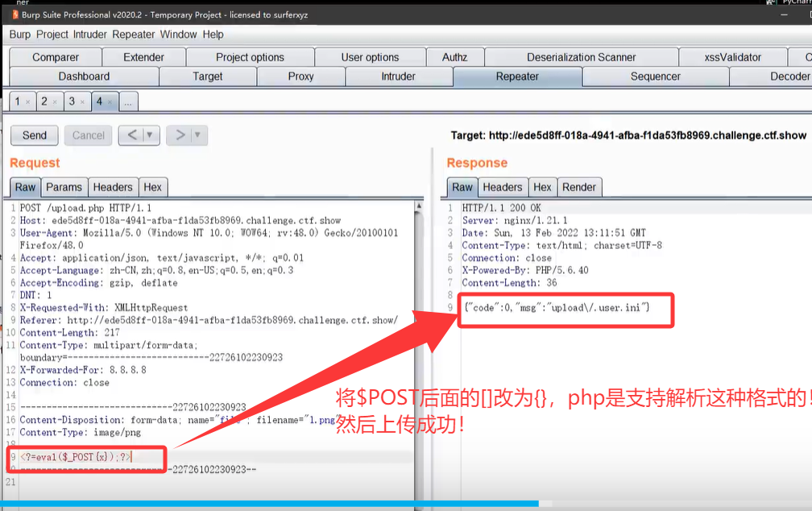Switch to the Proxy tab

[300, 77]
